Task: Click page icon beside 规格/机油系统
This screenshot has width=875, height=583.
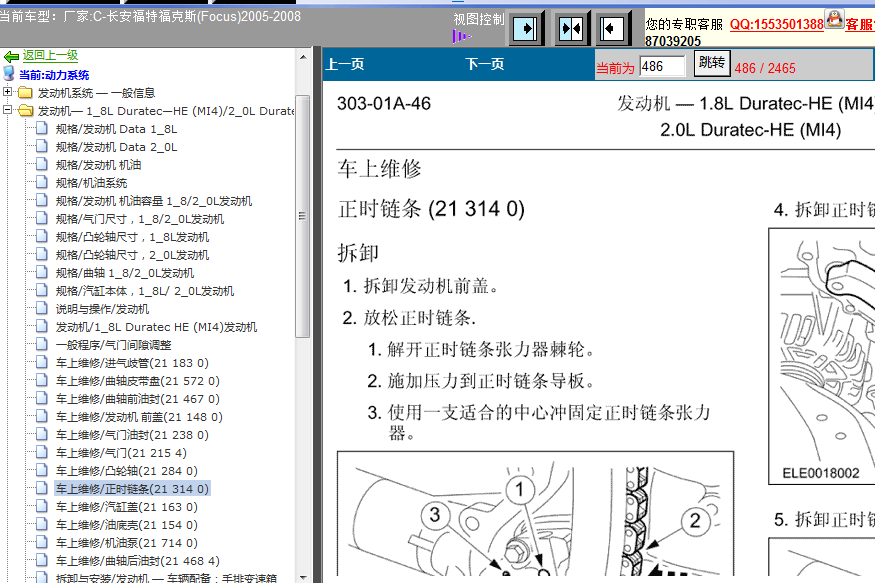Action: (41, 182)
